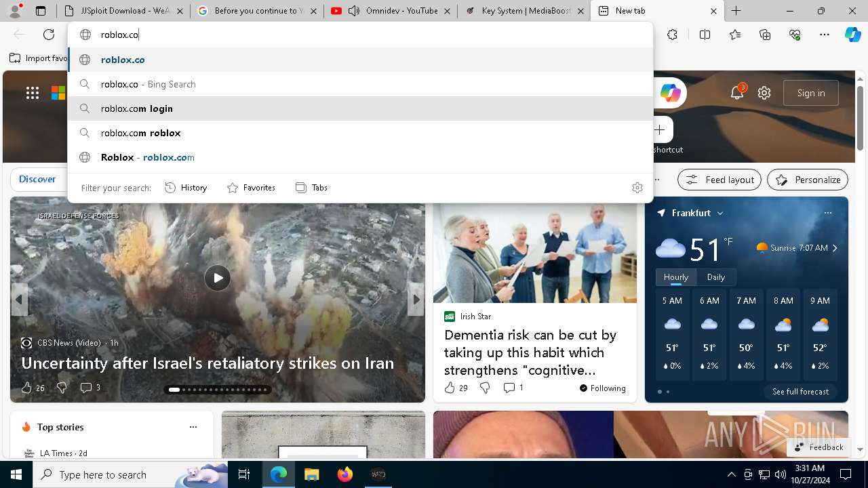
Task: Open File Explorer from taskbar
Action: pyautogui.click(x=312, y=474)
